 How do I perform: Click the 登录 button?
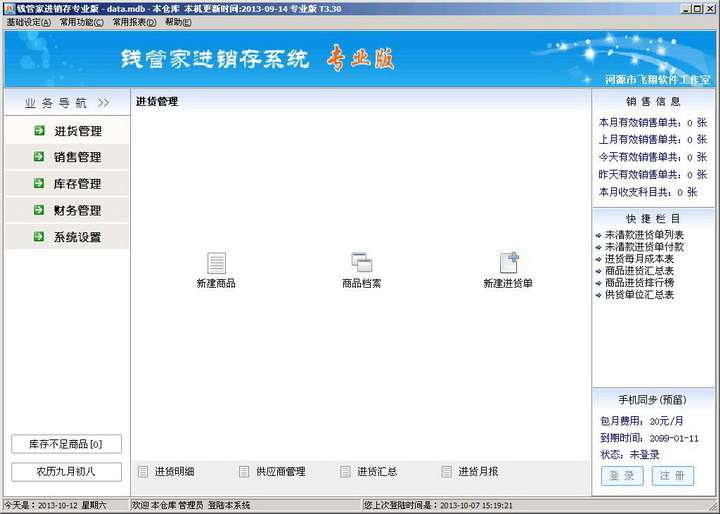(622, 476)
